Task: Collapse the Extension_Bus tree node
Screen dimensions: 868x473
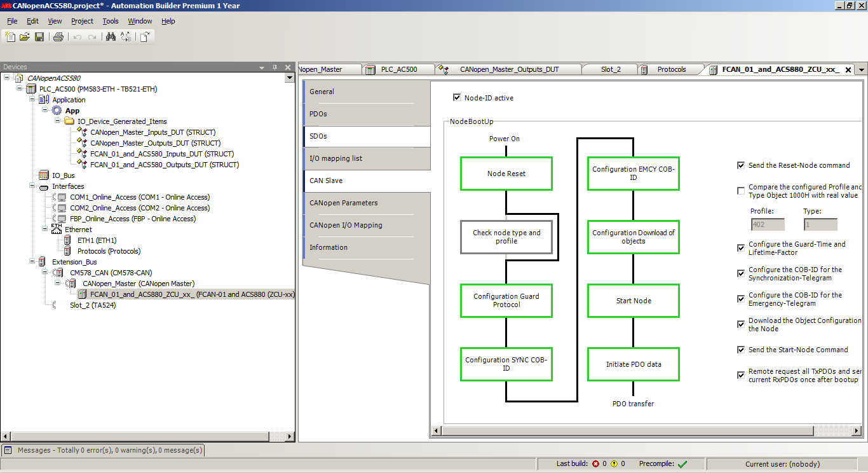Action: [x=32, y=261]
